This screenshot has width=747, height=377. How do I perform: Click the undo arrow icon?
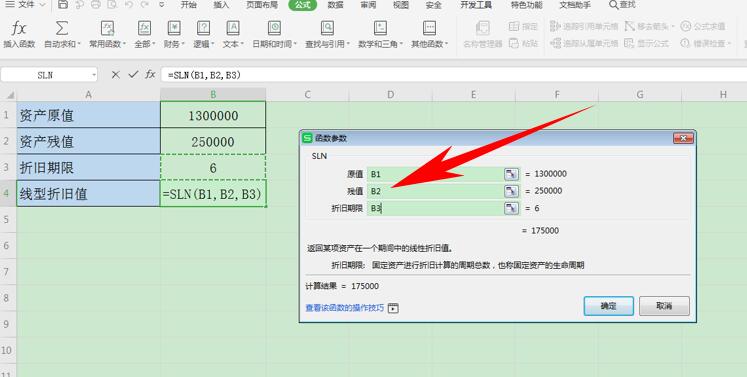click(x=129, y=5)
